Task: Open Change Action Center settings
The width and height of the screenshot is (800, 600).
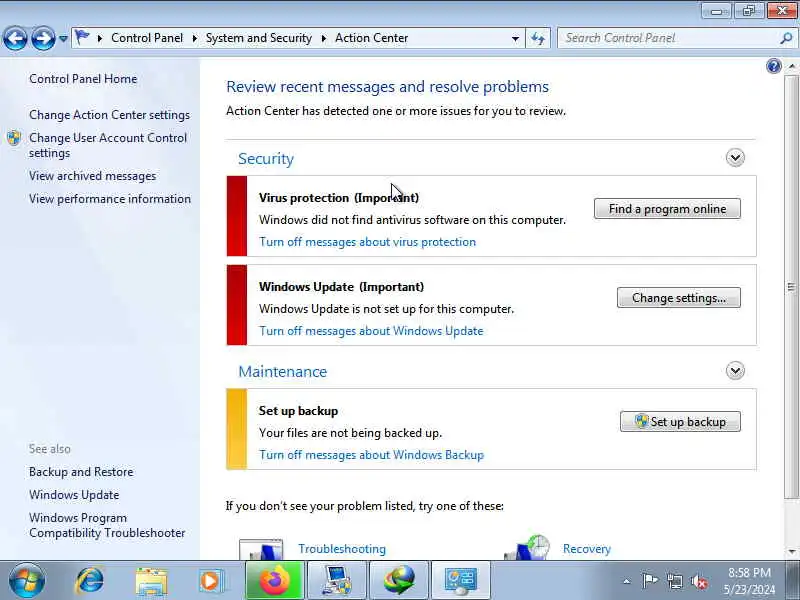Action: tap(109, 115)
